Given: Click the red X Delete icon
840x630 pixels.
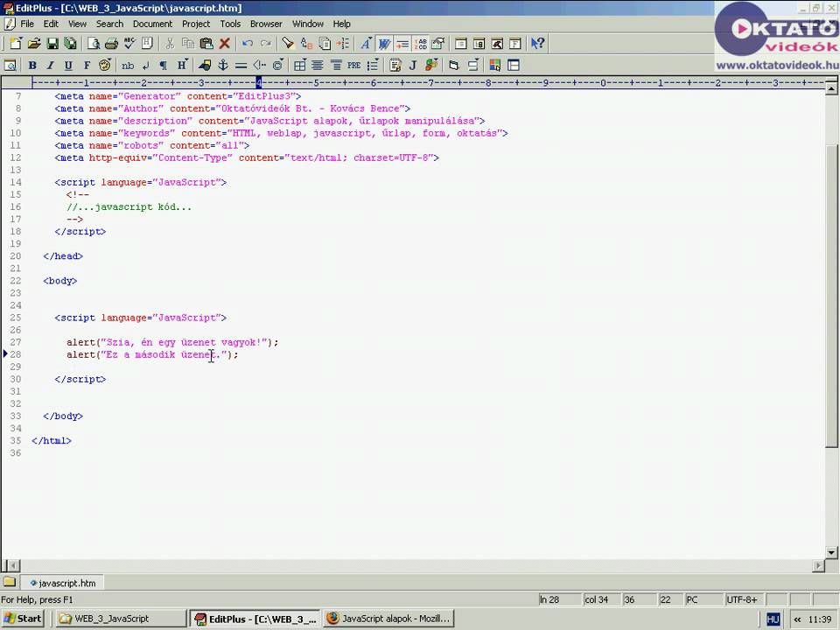Looking at the screenshot, I should 225,44.
